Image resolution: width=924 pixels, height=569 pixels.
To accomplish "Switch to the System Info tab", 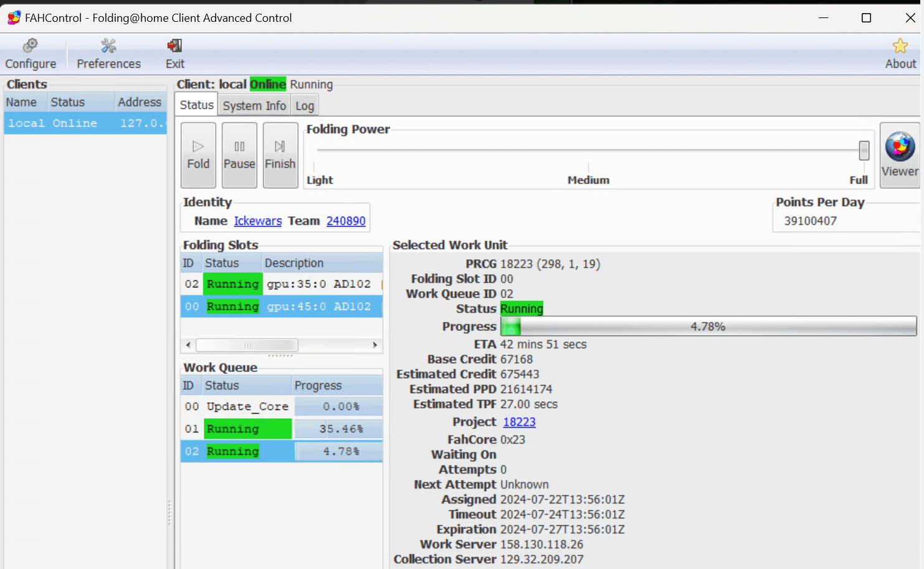I will pos(254,106).
